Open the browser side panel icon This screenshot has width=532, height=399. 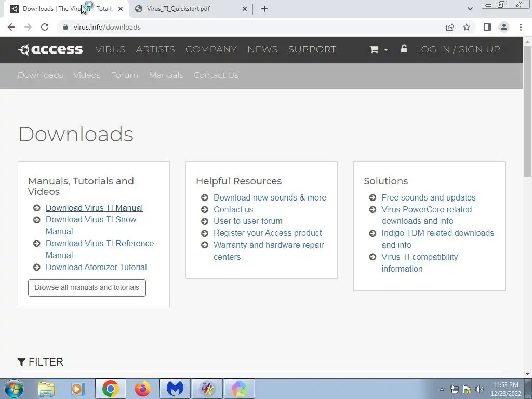pos(487,27)
